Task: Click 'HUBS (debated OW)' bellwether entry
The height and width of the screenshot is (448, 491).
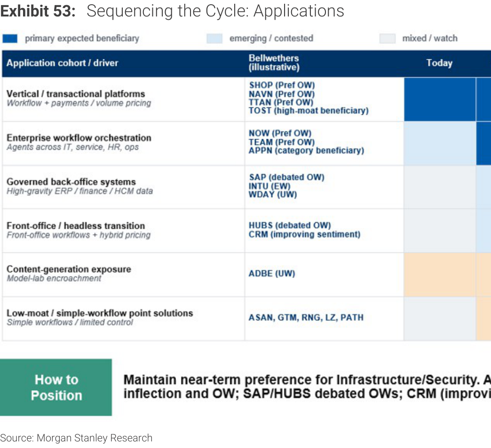Action: click(290, 225)
